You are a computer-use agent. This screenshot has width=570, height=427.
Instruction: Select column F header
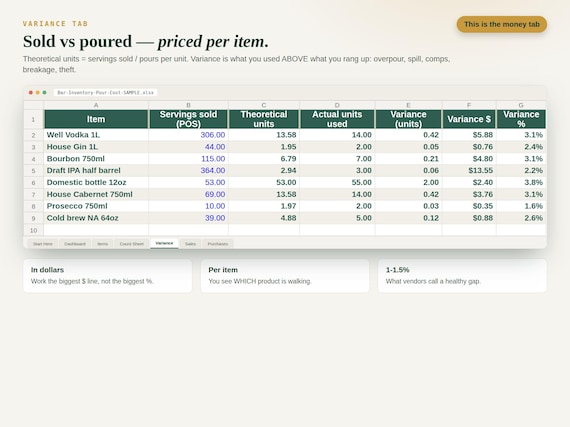(469, 105)
